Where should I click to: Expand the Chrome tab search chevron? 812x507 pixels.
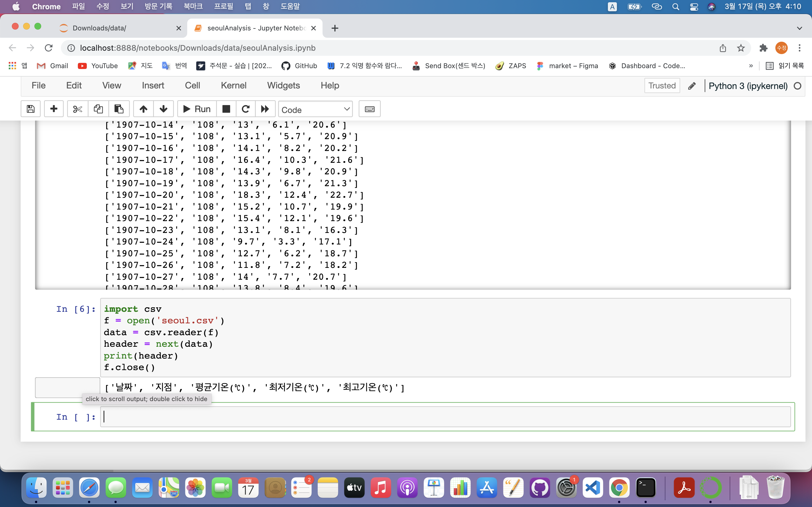[799, 28]
